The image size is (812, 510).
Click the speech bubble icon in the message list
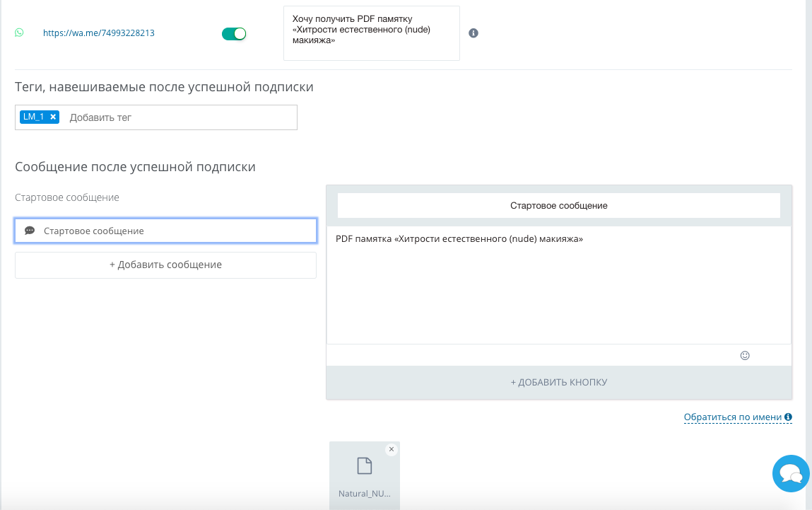point(30,231)
